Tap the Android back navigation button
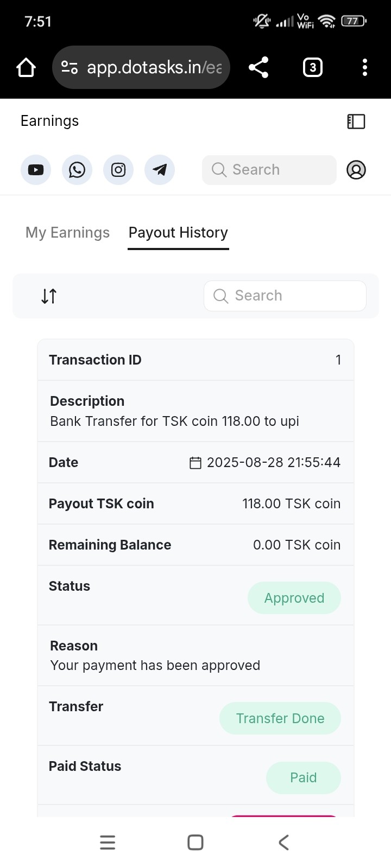Image resolution: width=391 pixels, height=868 pixels. click(283, 842)
